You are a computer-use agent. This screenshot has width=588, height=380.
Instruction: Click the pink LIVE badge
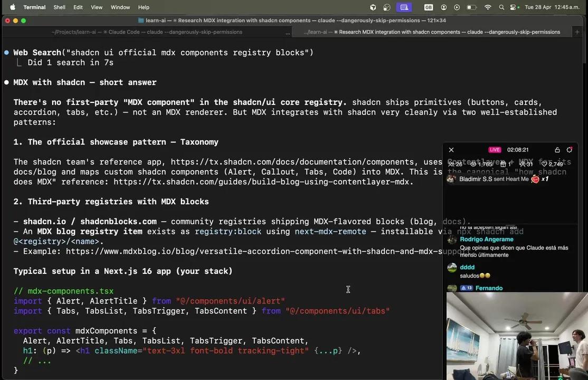point(495,150)
